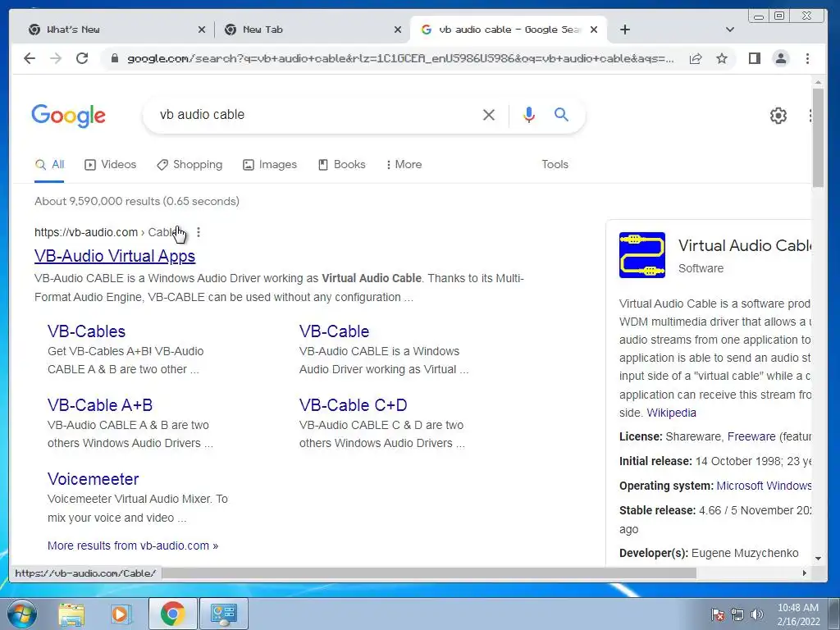
Task: Clear the search query with the X
Action: pos(489,115)
